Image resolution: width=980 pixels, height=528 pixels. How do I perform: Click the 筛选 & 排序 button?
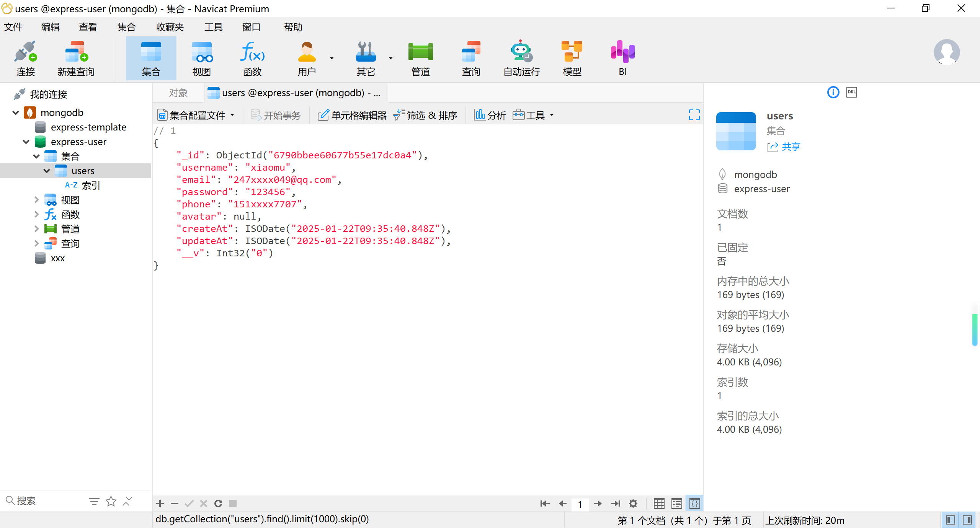coord(425,115)
